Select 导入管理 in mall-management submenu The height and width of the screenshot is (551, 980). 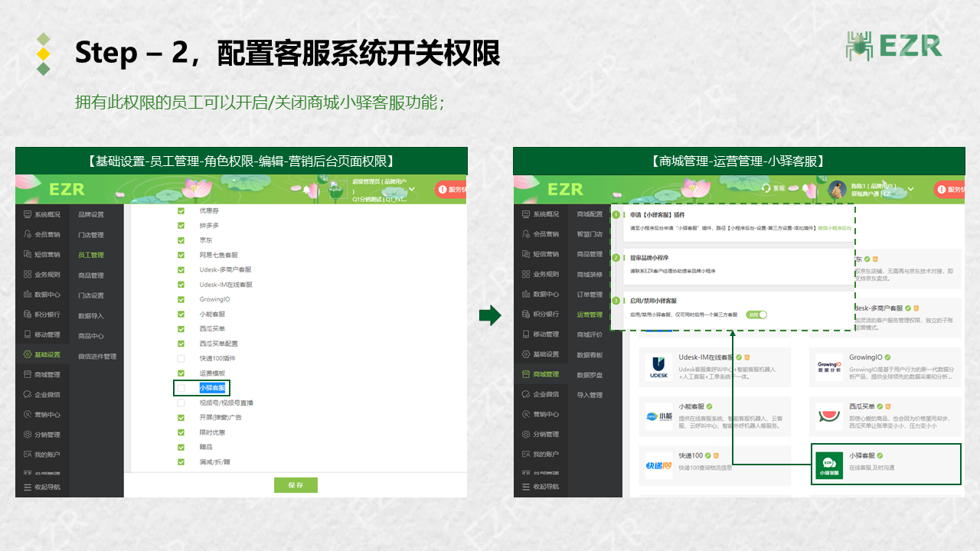(590, 395)
